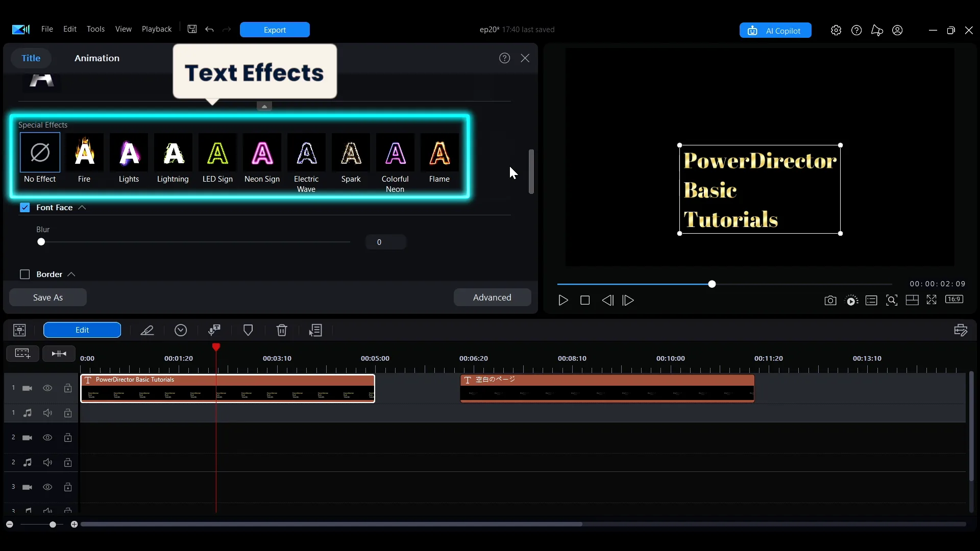This screenshot has height=551, width=980.
Task: Click the Export button
Action: click(275, 30)
